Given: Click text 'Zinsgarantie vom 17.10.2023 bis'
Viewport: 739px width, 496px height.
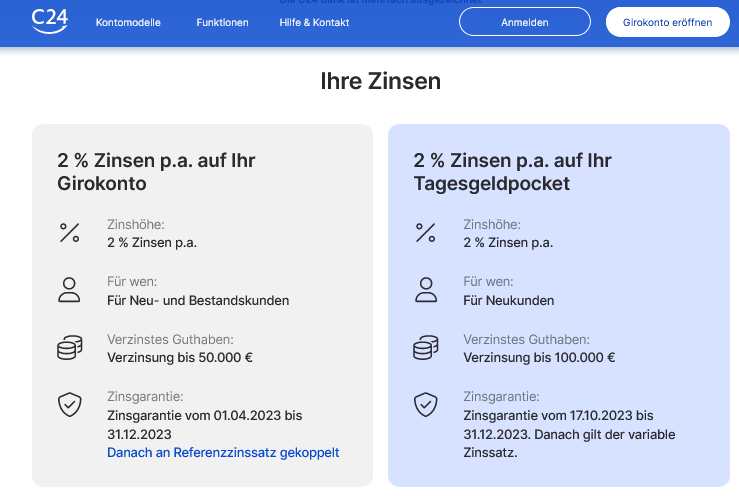Looking at the screenshot, I should click(x=558, y=415).
